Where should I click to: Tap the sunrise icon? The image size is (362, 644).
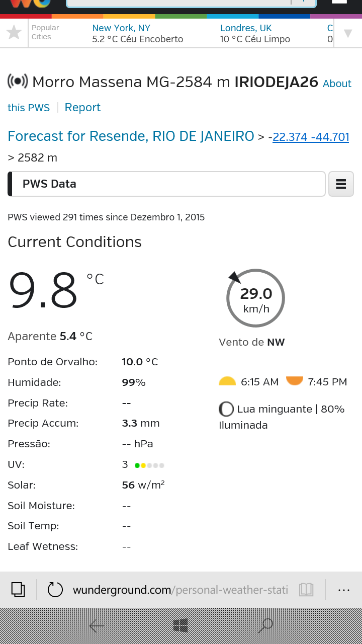click(227, 381)
